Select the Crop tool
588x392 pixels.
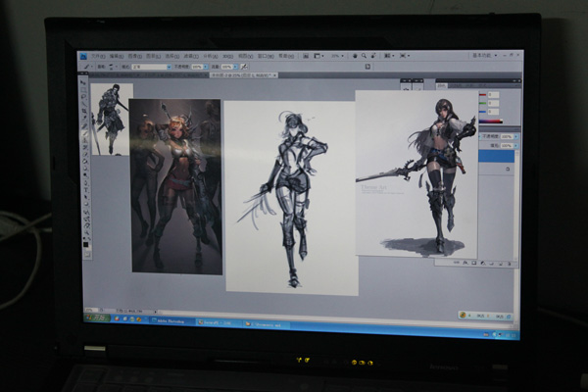(84, 111)
